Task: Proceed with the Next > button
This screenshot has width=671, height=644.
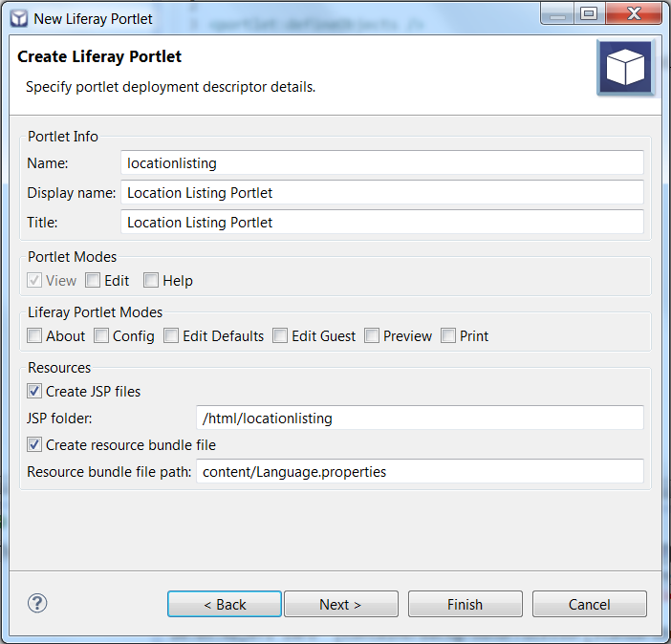Action: click(x=341, y=604)
